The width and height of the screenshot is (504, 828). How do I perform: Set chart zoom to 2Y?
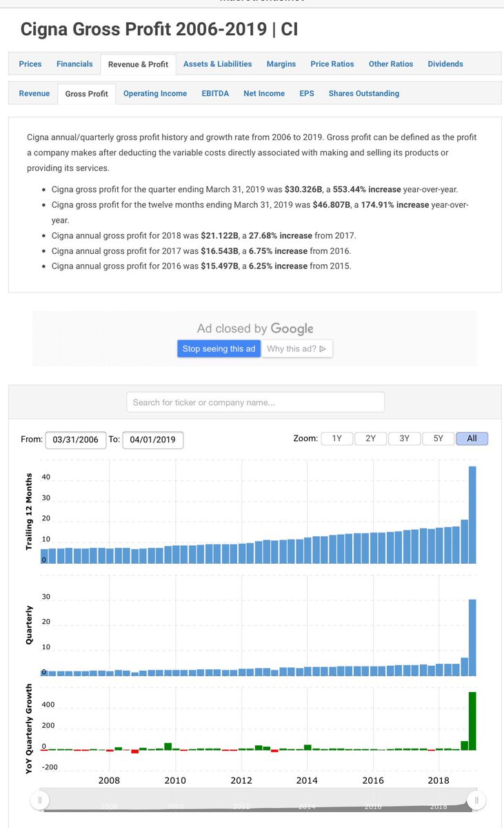point(371,439)
